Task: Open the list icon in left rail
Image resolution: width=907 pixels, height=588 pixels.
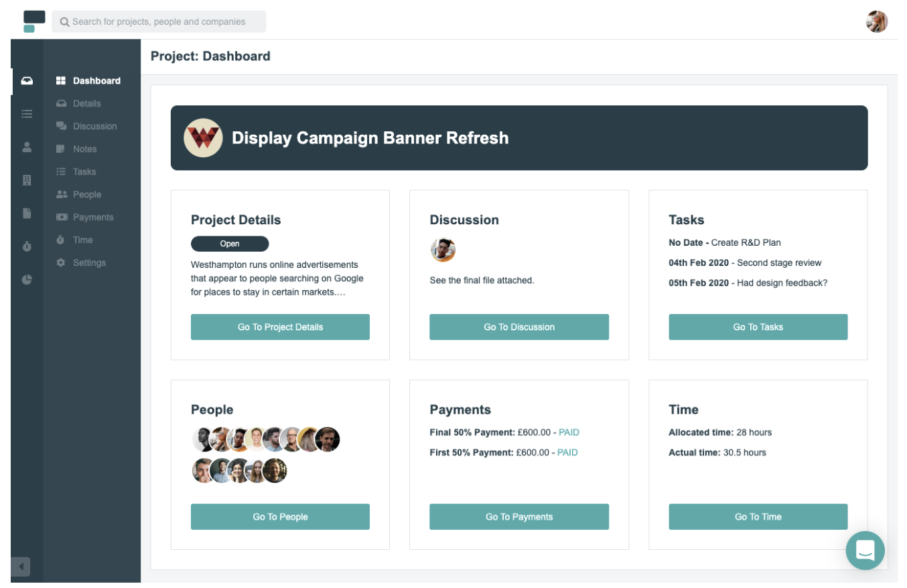Action: point(27,114)
